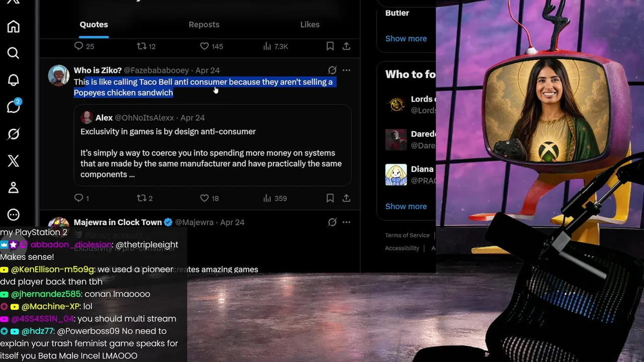Bookmark the top post with 7.3K views
Screen dimensions: 644x362
330,46
